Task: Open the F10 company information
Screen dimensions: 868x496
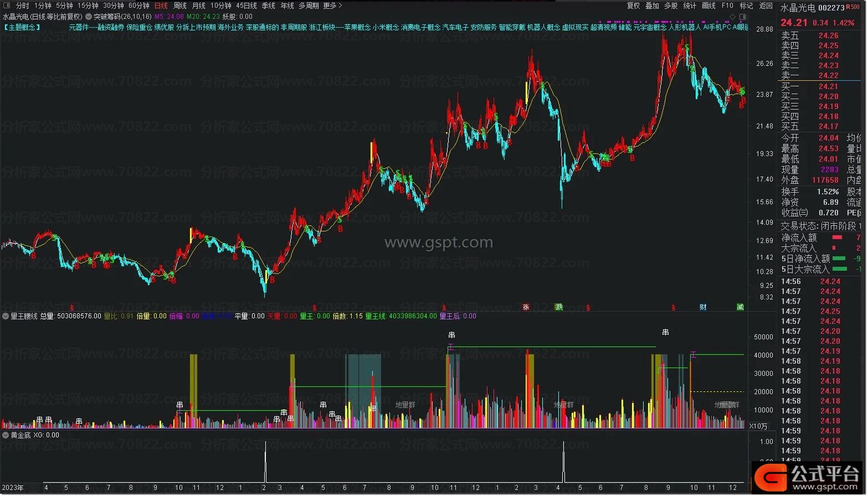Action: pyautogui.click(x=727, y=6)
